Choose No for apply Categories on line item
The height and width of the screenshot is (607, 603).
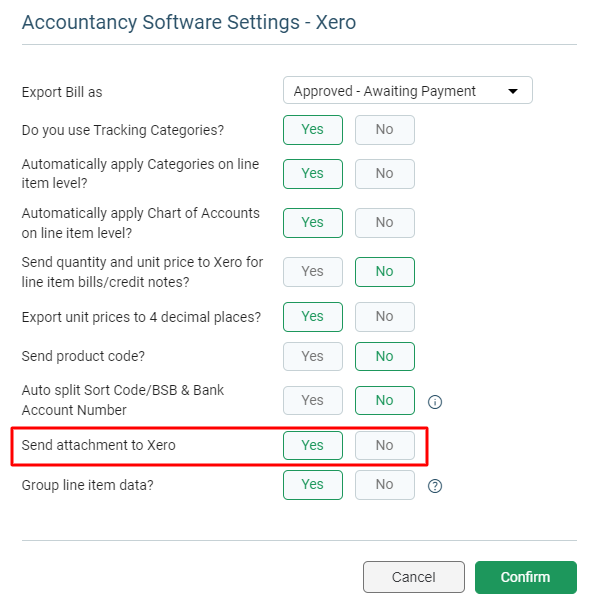click(385, 174)
